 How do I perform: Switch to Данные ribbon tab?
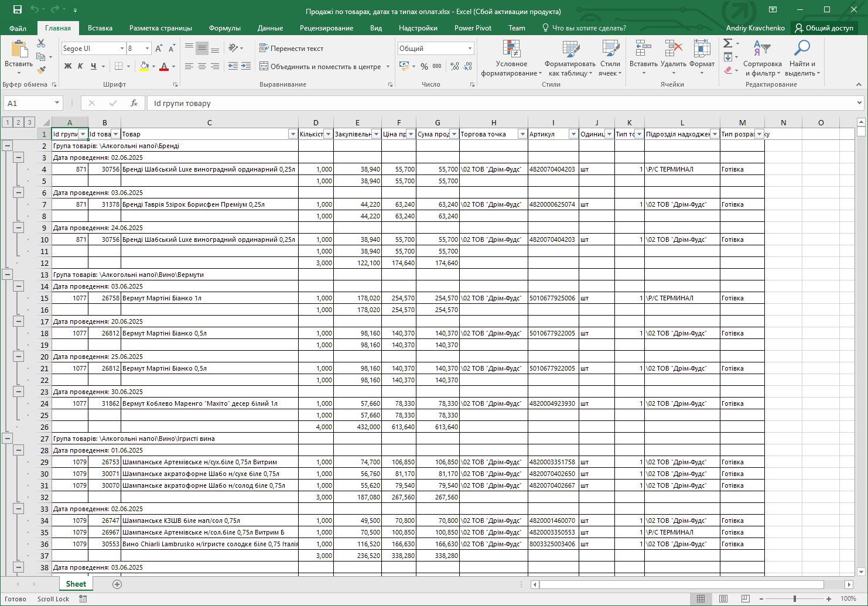click(x=270, y=28)
